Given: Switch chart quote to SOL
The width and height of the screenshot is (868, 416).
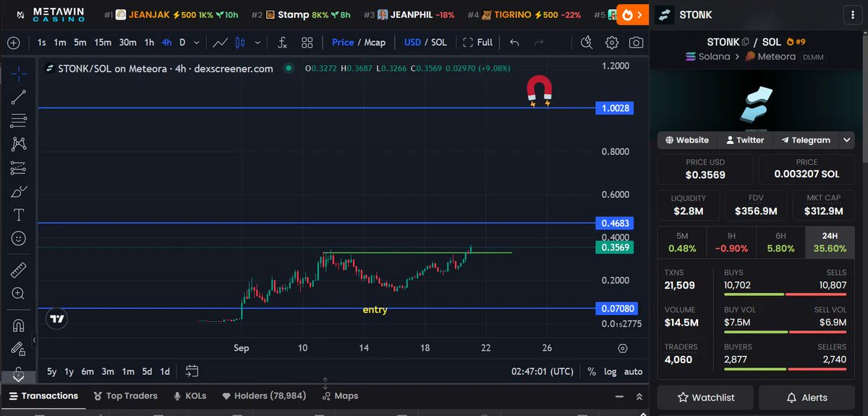Looking at the screenshot, I should coord(439,43).
